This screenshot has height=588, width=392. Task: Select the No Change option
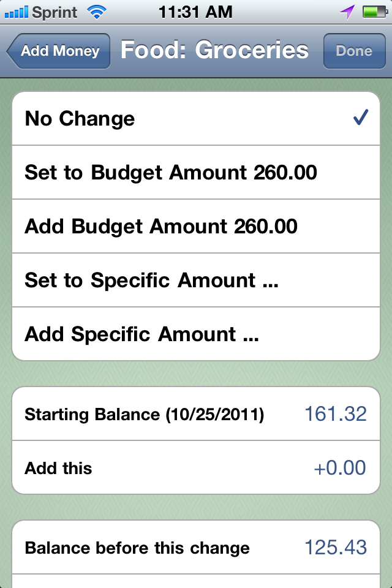[196, 118]
